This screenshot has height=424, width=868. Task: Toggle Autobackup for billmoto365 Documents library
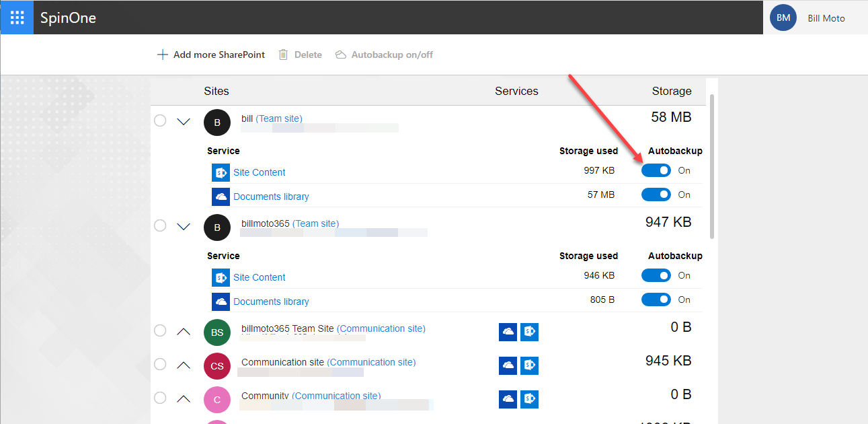click(x=656, y=299)
